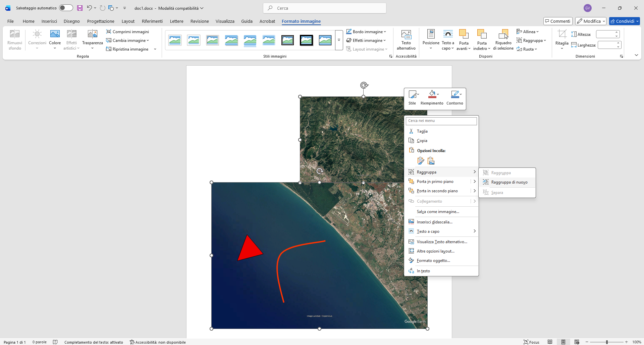Click zoom in plus button

[x=626, y=342]
